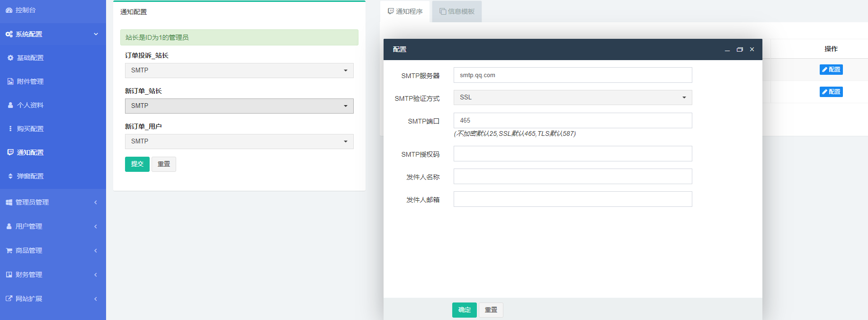
Task: Maximize the 配置 dialog
Action: click(740, 50)
